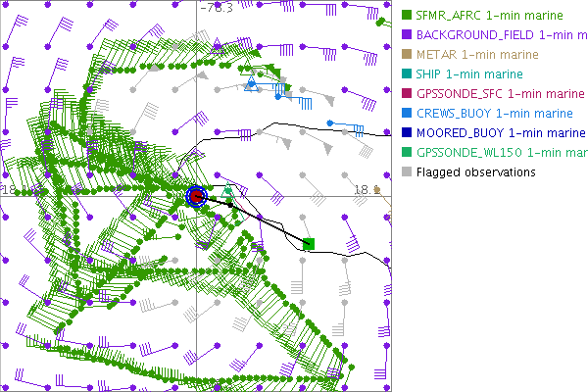The height and width of the screenshot is (392, 588).
Task: Click the GPSSONDE_SFC crimson legend square
Action: (x=407, y=94)
